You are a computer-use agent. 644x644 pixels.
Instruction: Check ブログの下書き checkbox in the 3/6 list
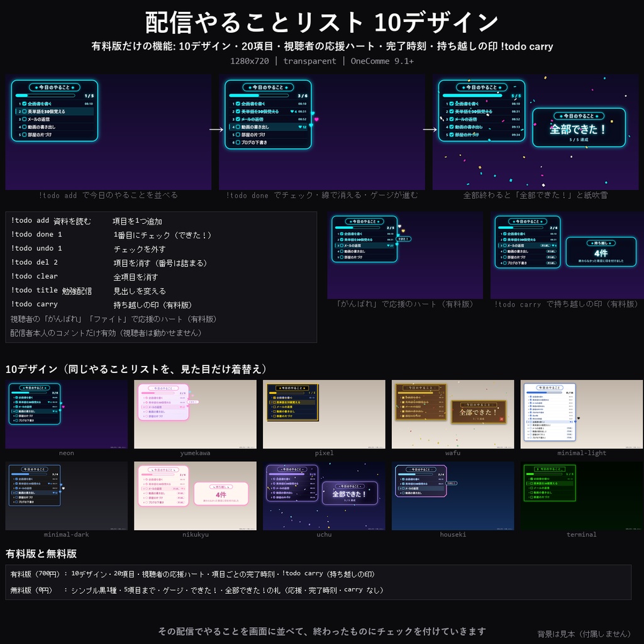238,142
